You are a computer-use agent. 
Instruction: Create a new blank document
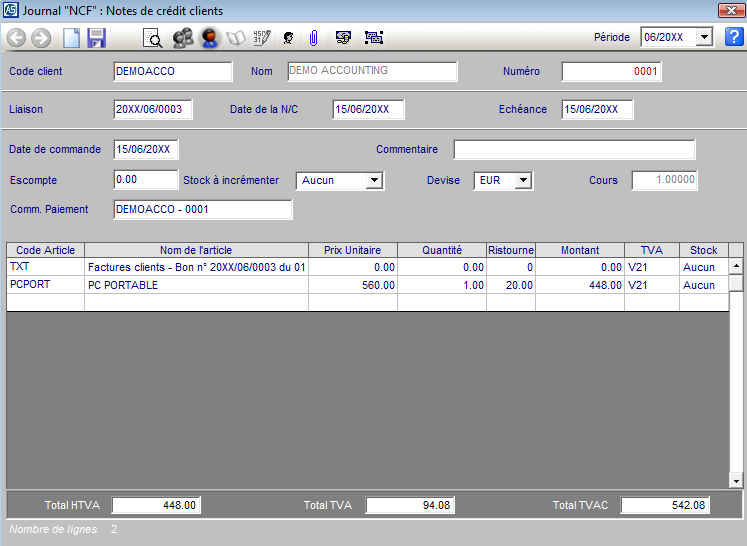click(71, 38)
